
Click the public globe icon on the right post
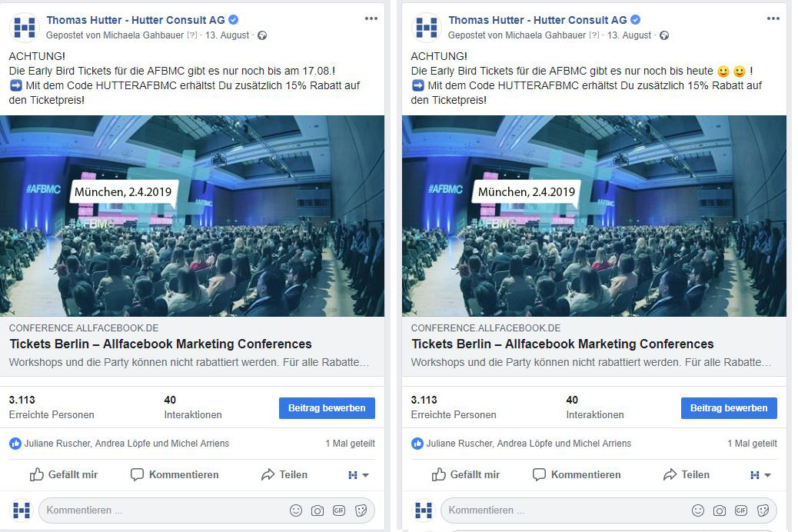coord(664,35)
